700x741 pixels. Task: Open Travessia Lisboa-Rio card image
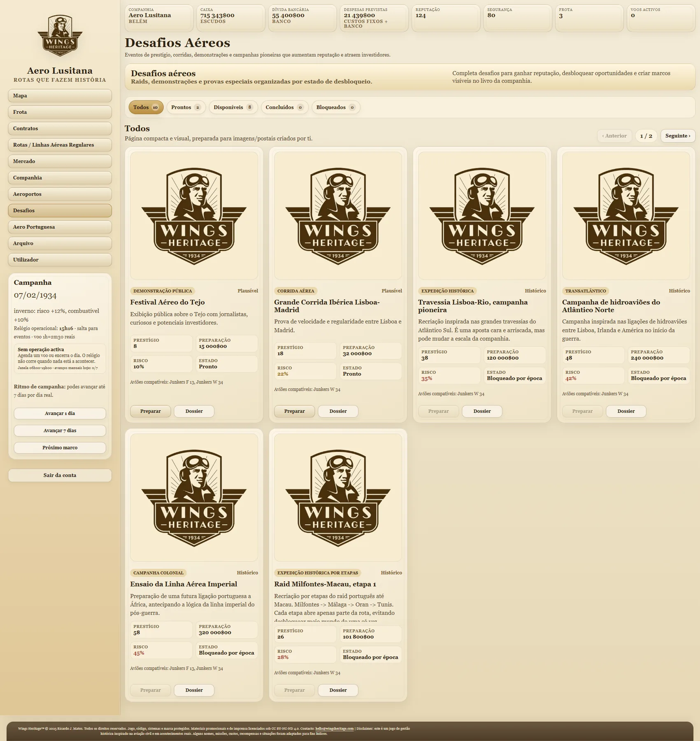tap(482, 216)
